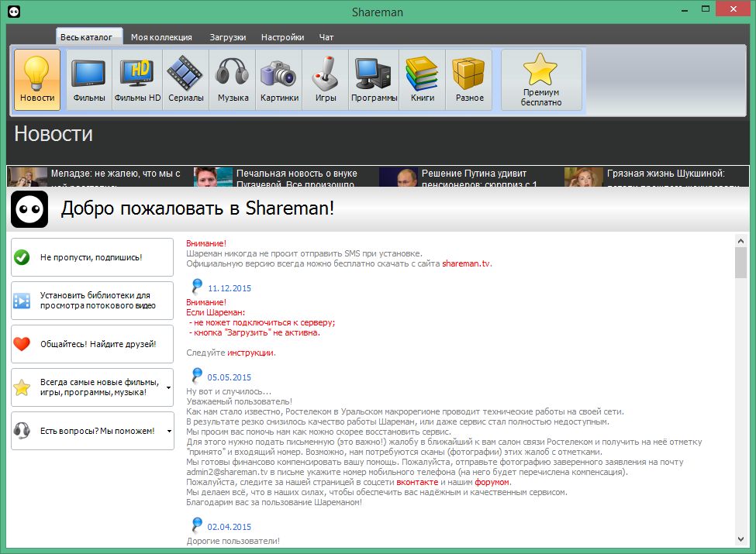The width and height of the screenshot is (756, 554).
Task: Click scrollbar down arrow in news panel
Action: (x=741, y=539)
